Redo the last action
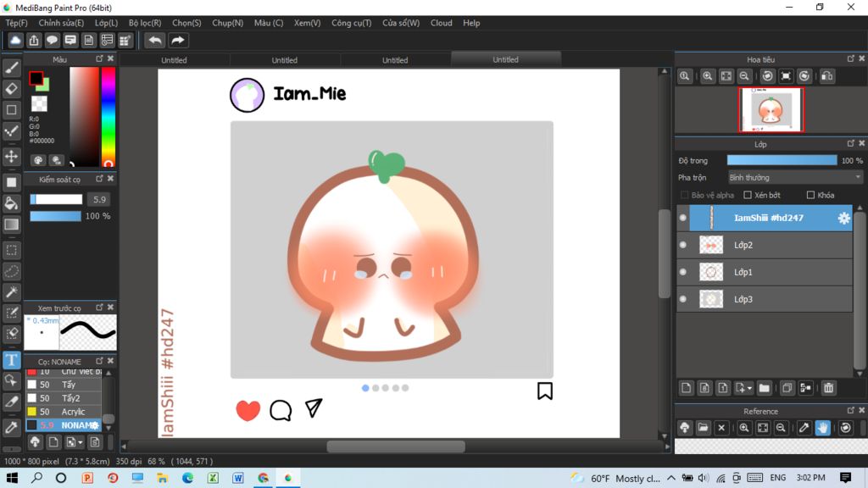This screenshot has height=488, width=868. pos(178,40)
